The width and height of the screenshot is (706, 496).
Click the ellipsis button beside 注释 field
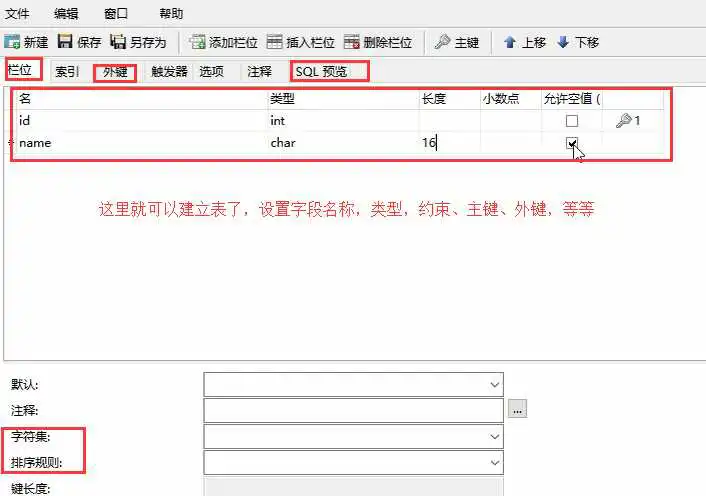coord(517,410)
